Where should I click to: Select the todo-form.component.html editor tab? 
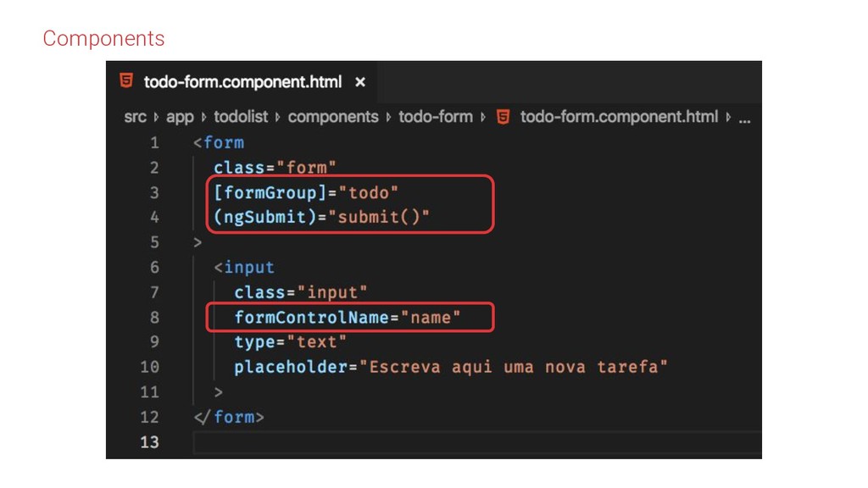(242, 82)
